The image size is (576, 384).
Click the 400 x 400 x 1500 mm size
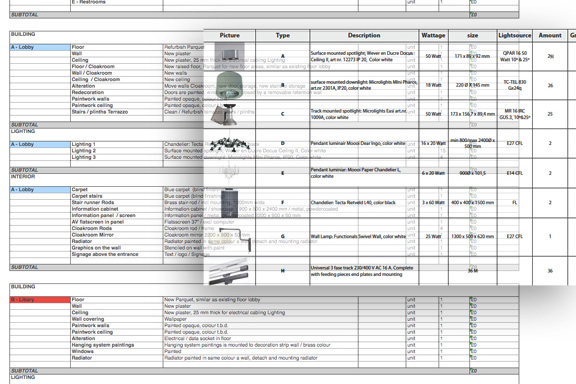click(472, 202)
